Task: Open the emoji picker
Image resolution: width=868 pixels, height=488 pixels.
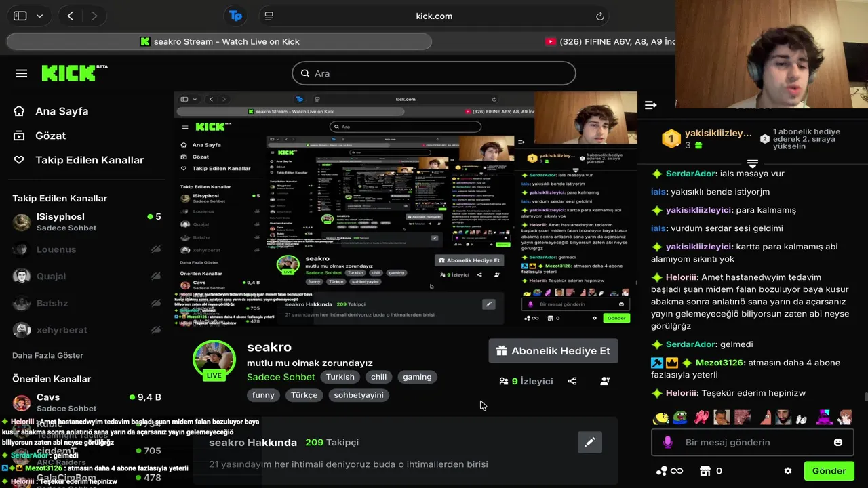Action: point(838,442)
